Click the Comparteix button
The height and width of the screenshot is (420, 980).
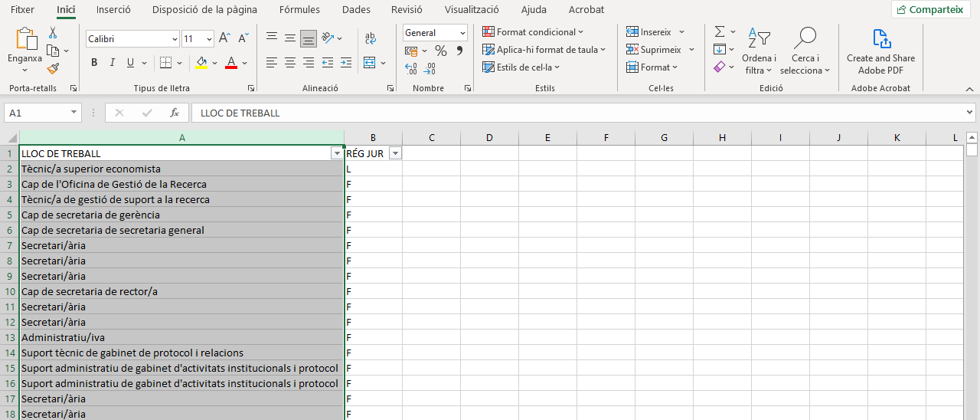tap(930, 10)
